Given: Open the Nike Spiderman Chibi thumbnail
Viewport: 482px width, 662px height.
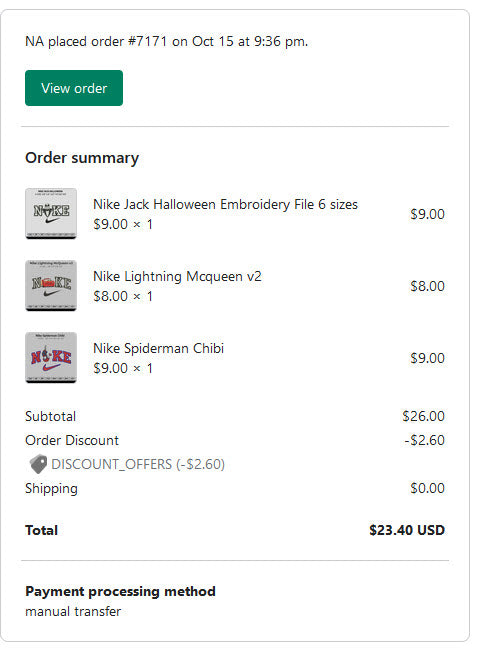Looking at the screenshot, I should tap(51, 358).
